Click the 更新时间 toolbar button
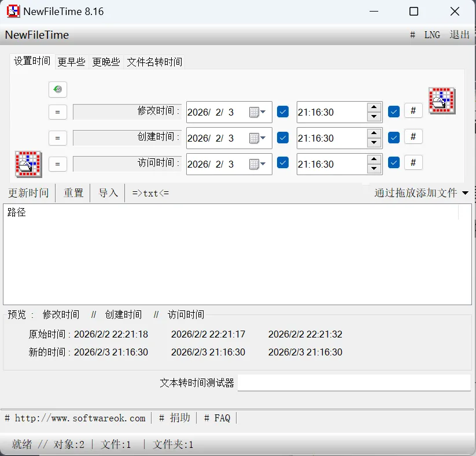 [28, 193]
